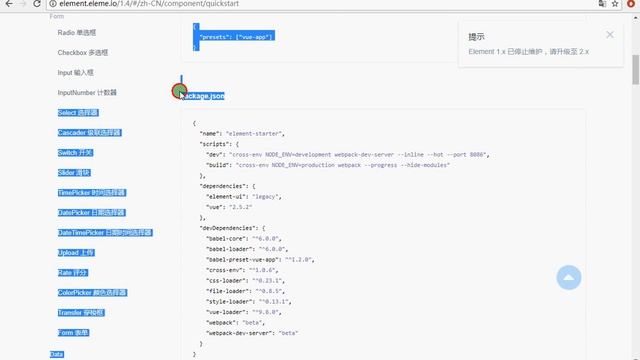Viewport: 640px width, 360px height.
Task: Click the "element-ui": "legacy" line
Action: (244, 197)
